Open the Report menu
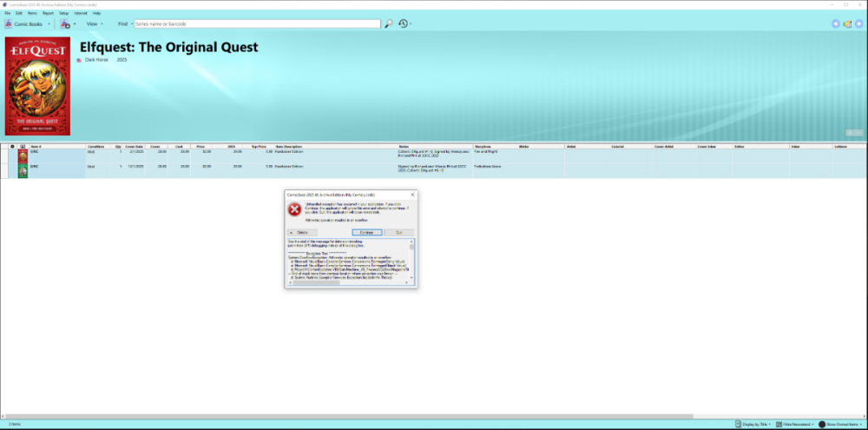 (x=47, y=14)
